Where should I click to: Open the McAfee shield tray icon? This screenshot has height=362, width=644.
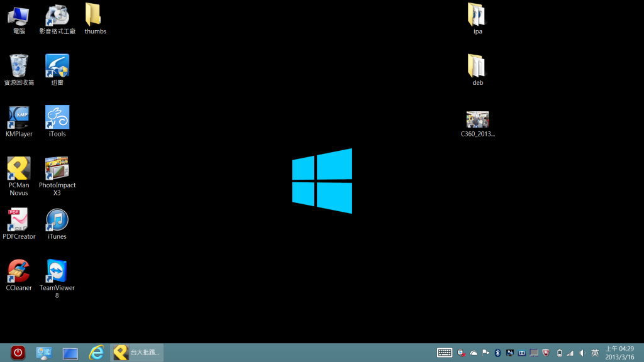click(x=546, y=353)
